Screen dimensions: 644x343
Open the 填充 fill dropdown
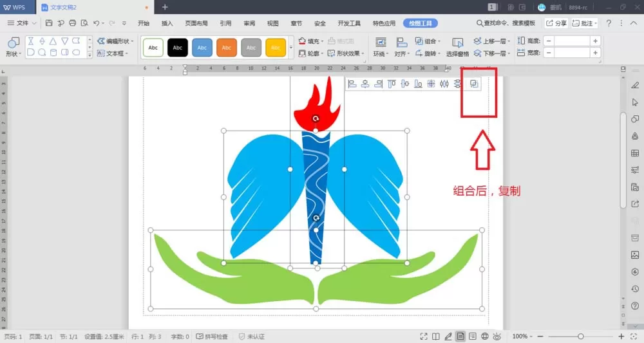(311, 41)
